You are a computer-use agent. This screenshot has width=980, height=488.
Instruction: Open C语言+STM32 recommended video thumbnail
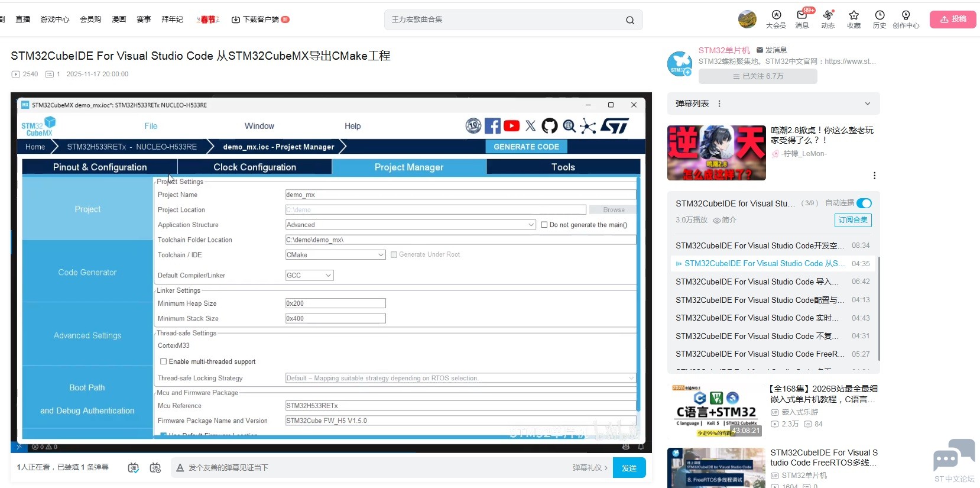716,411
